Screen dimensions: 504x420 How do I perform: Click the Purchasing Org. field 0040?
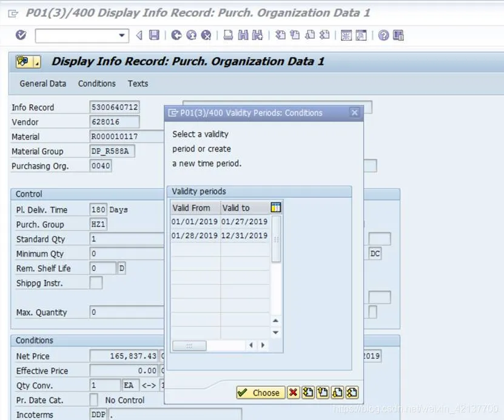click(101, 166)
